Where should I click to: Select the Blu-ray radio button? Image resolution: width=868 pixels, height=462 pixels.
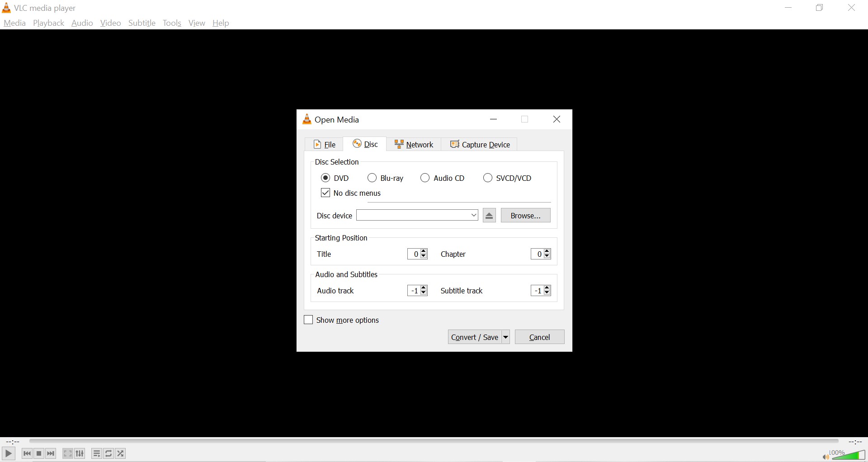[372, 178]
